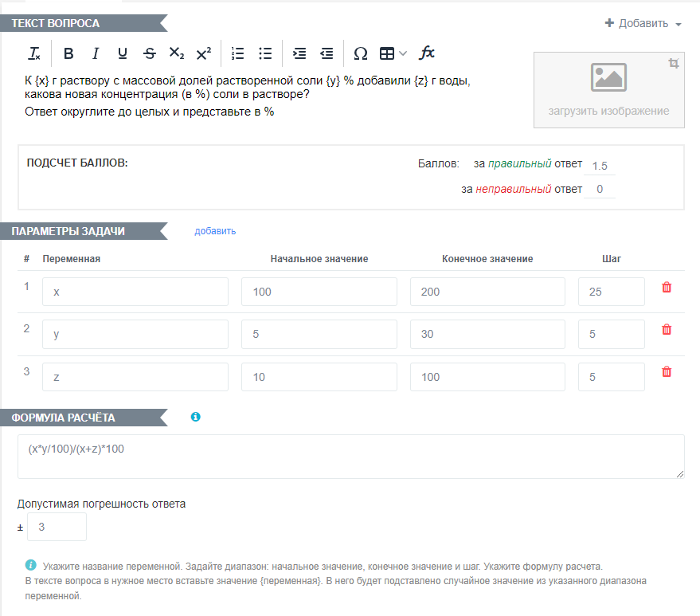
Task: Edit the step value for z
Action: tap(611, 377)
